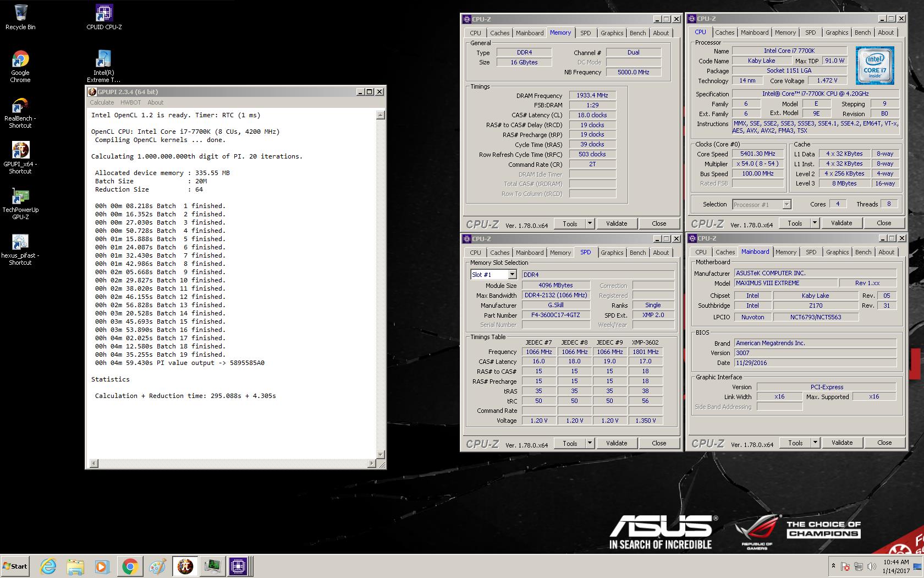The width and height of the screenshot is (924, 578).
Task: Select the hexus_pifast shortcut icon
Action: (20, 249)
